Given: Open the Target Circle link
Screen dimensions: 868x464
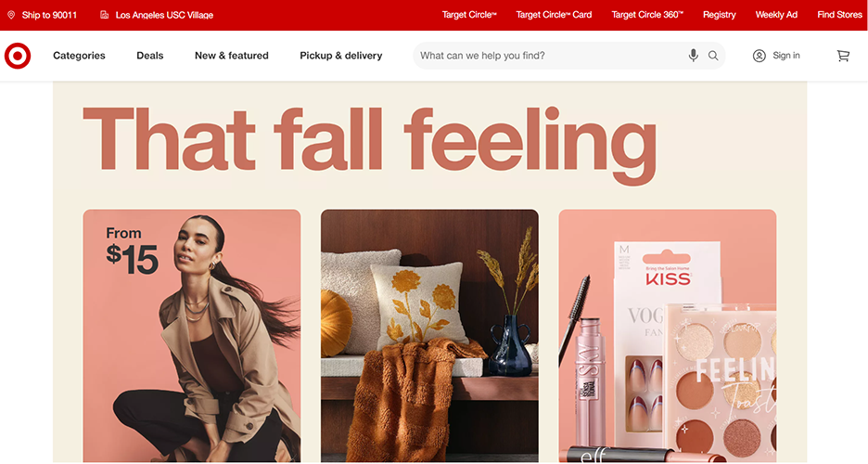Looking at the screenshot, I should click(469, 15).
